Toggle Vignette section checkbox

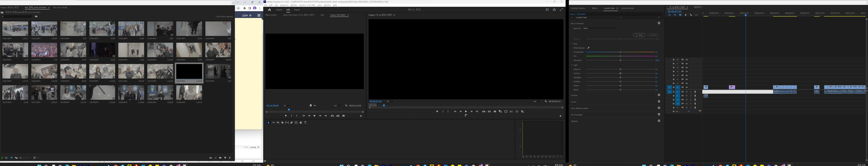point(659,121)
